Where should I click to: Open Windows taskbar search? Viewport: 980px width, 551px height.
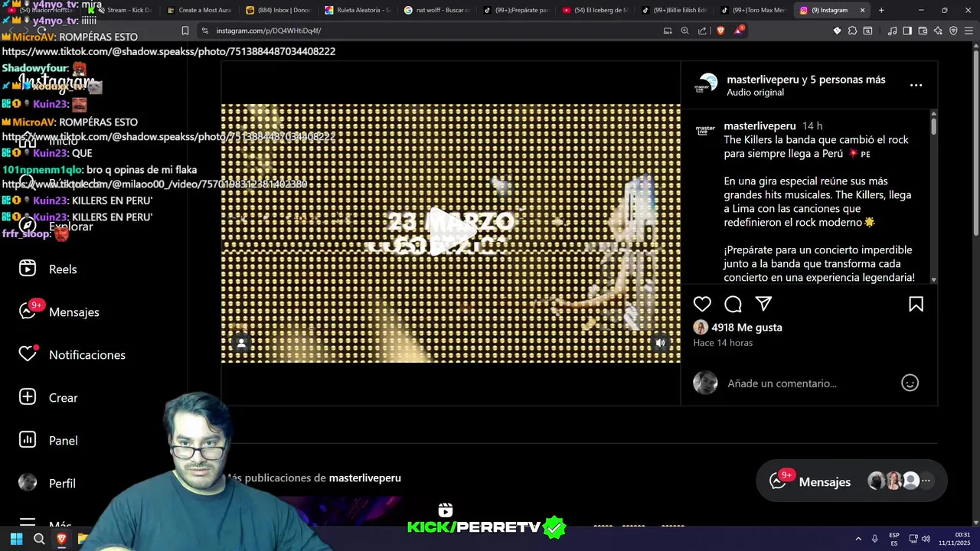(39, 539)
